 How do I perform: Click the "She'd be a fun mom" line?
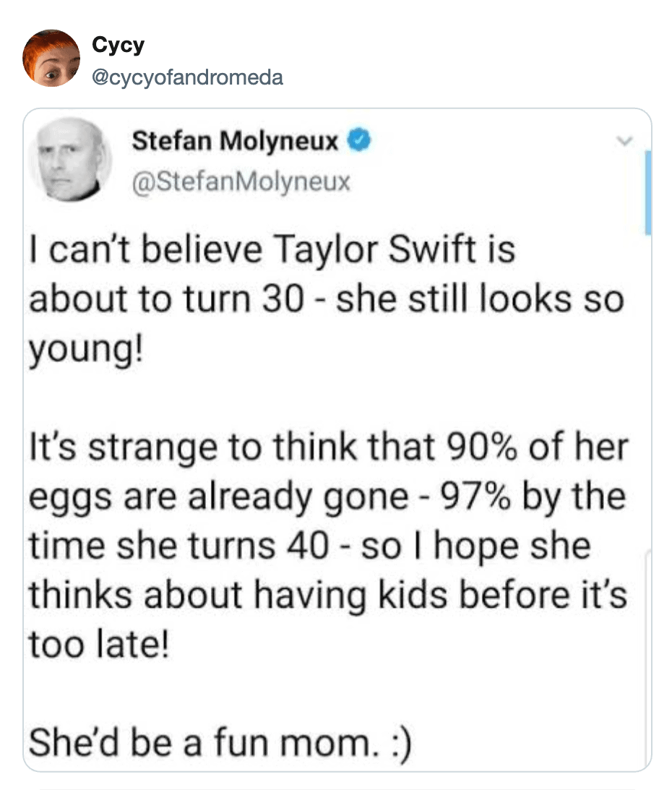tap(195, 743)
